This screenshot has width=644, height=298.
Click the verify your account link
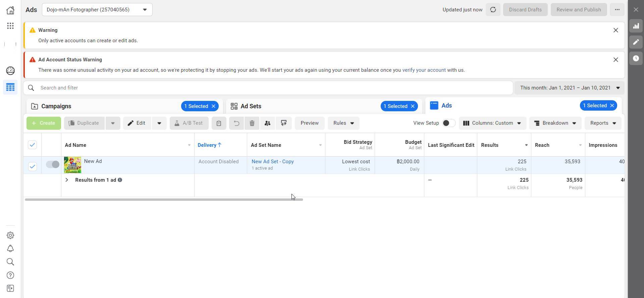(424, 70)
